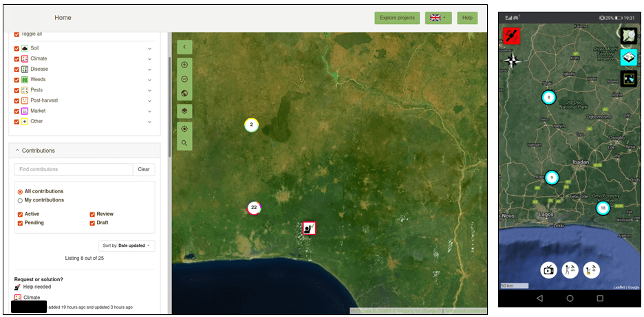
Task: Open the map search magnifier
Action: pyautogui.click(x=184, y=143)
